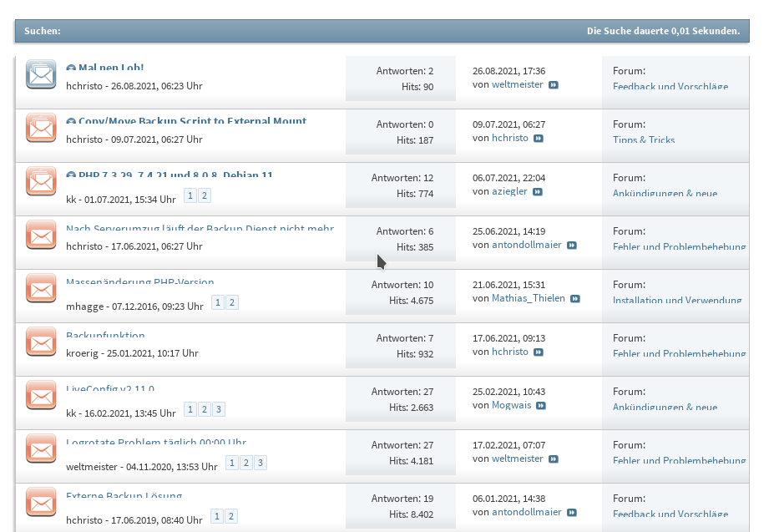
Task: Open Installation und Verwendung forum
Action: point(677,300)
